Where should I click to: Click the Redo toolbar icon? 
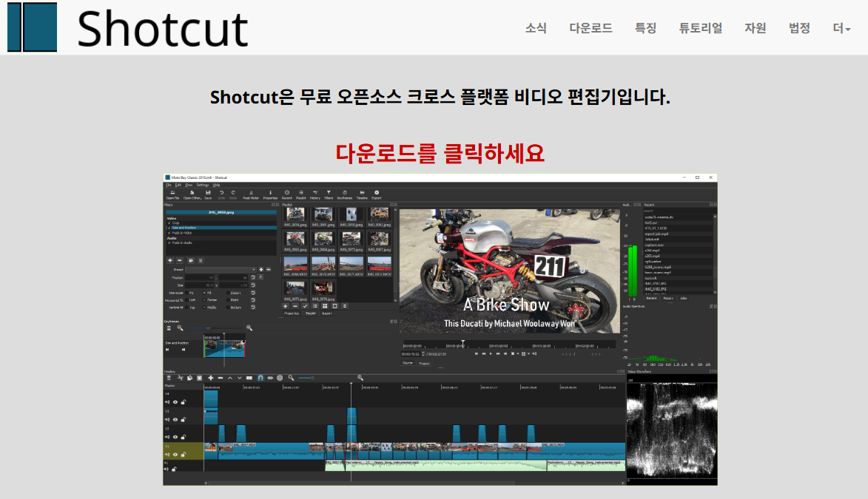click(233, 194)
